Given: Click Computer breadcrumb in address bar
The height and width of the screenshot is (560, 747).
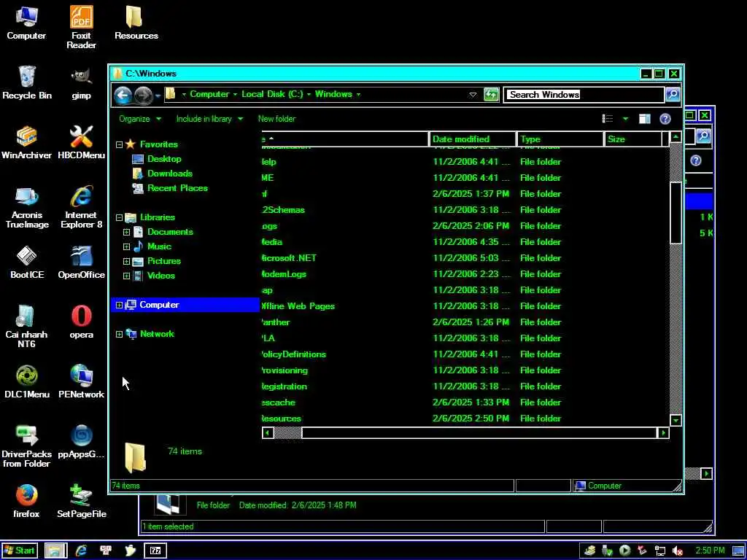Looking at the screenshot, I should point(209,94).
